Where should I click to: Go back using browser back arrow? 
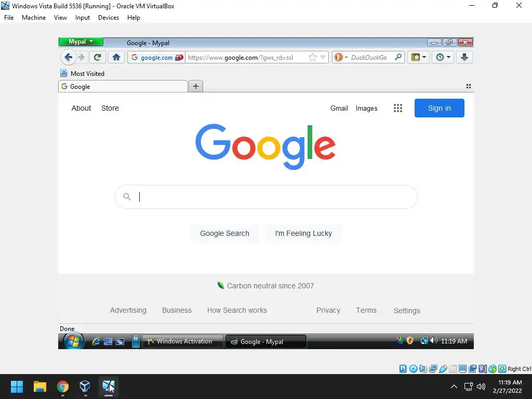(68, 57)
